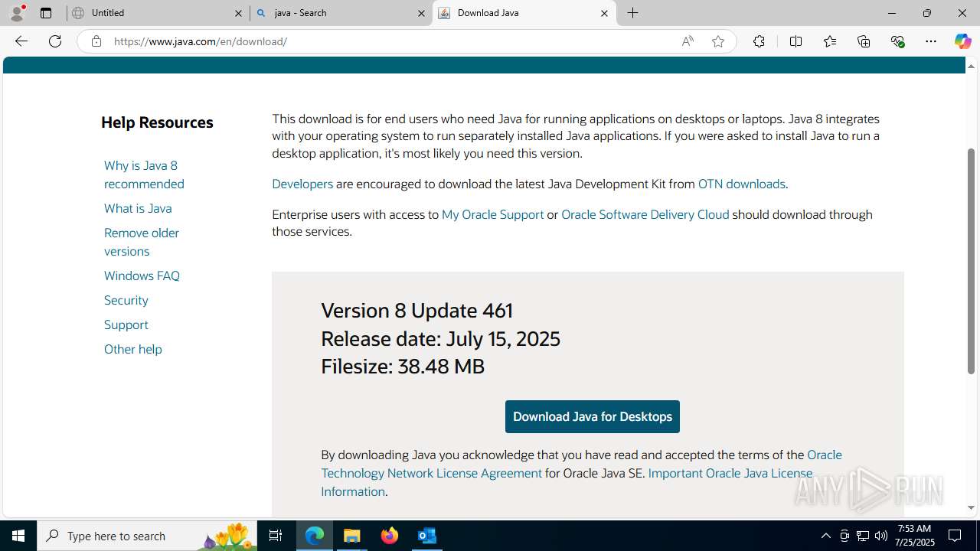Launch Firefox from the taskbar
The width and height of the screenshot is (980, 551).
pos(390,536)
